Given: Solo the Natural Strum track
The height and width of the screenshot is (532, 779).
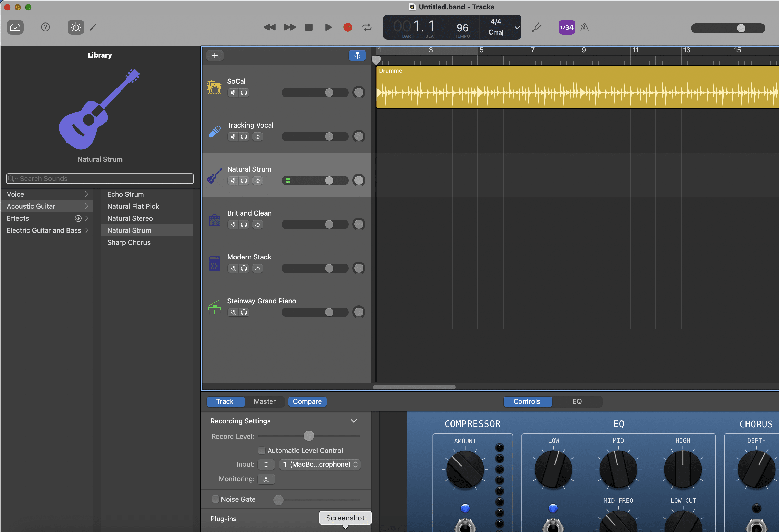Looking at the screenshot, I should (x=244, y=180).
